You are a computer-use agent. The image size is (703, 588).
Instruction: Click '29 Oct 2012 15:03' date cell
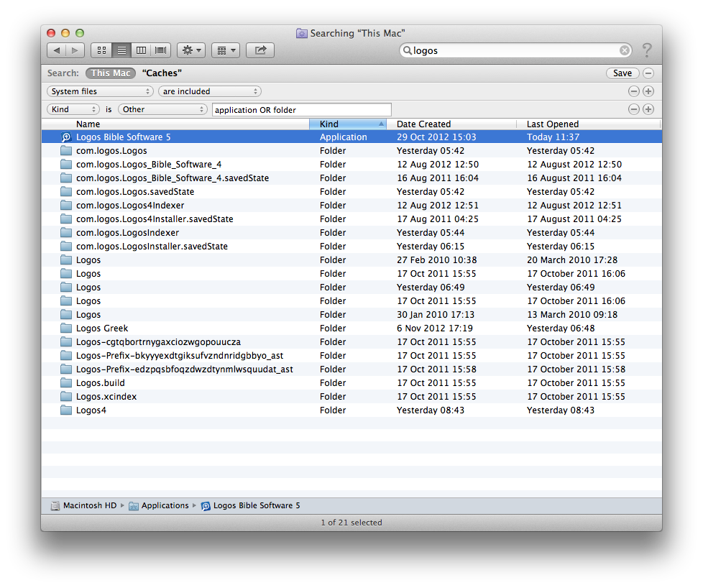pyautogui.click(x=436, y=137)
